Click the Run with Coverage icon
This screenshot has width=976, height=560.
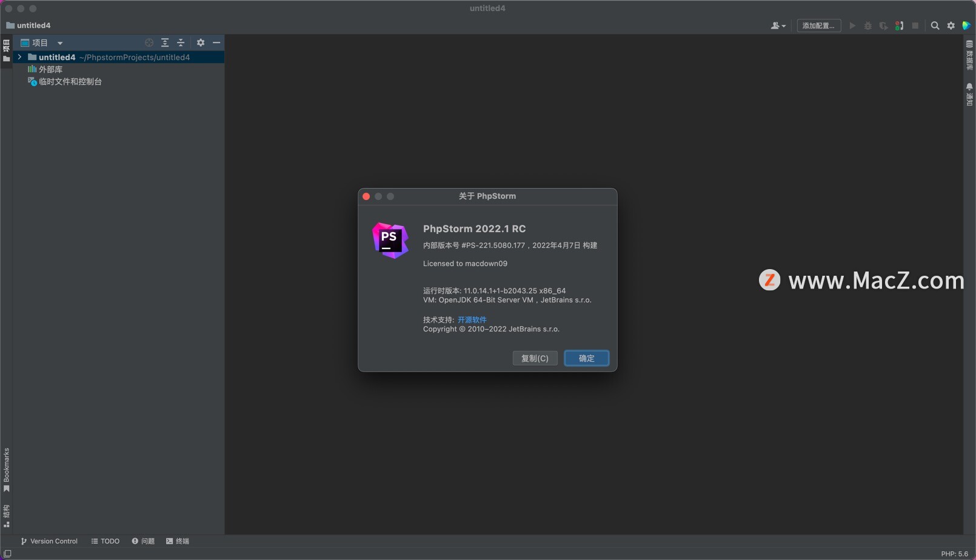click(884, 25)
